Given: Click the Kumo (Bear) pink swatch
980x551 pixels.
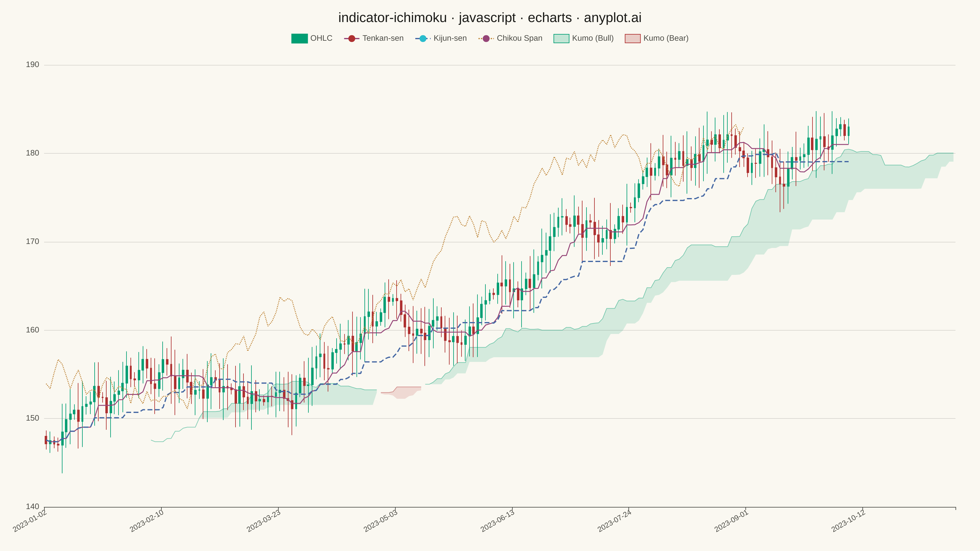Looking at the screenshot, I should click(x=633, y=38).
